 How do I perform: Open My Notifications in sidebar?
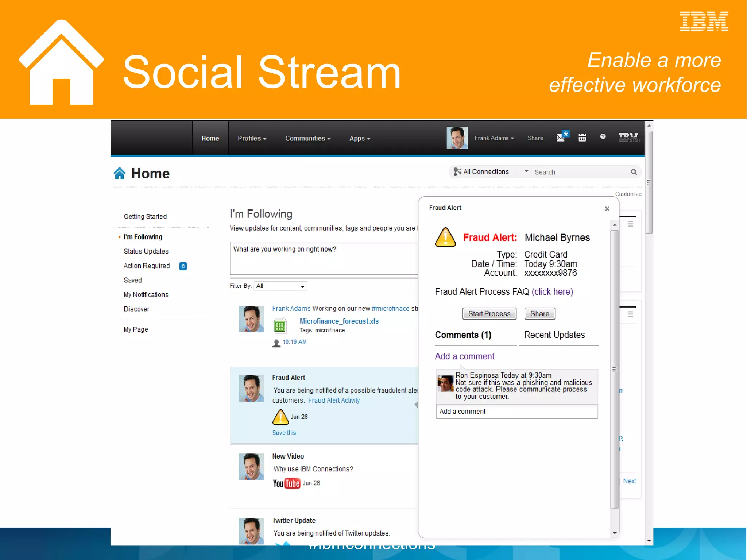coord(146,294)
